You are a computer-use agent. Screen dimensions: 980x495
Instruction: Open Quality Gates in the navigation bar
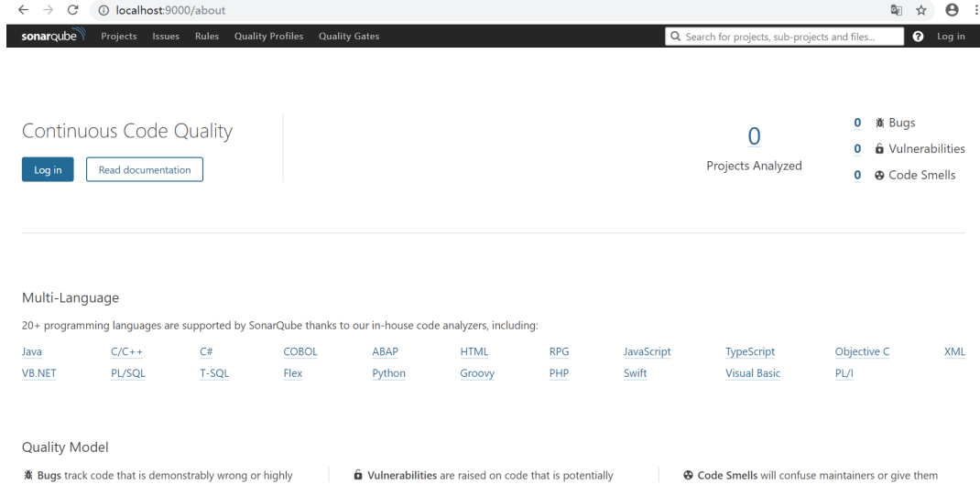pos(349,37)
